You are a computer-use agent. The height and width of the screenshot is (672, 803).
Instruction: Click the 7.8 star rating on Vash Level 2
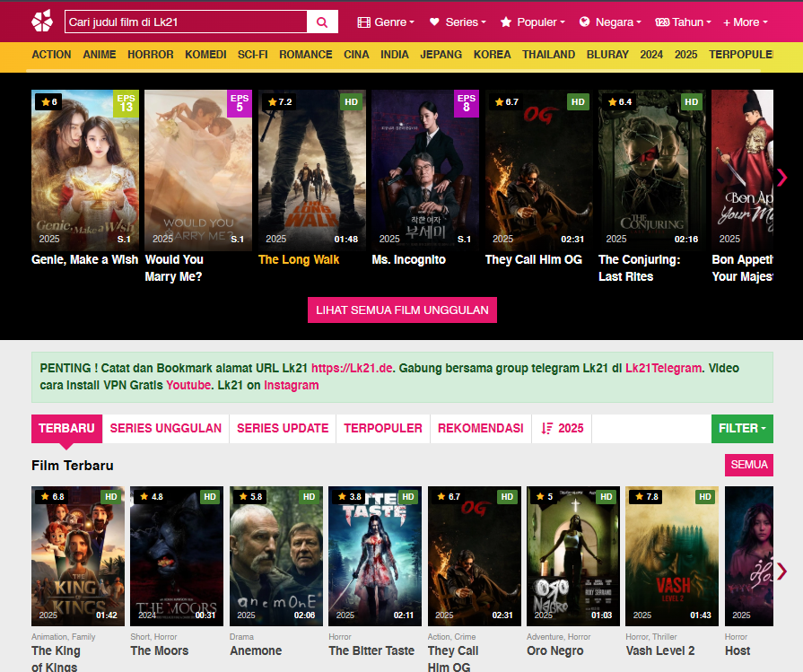click(646, 497)
